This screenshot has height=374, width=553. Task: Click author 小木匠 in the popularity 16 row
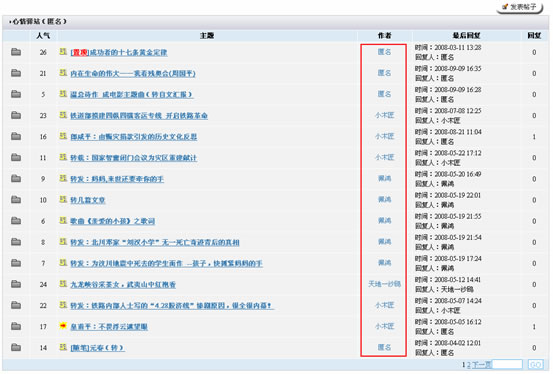(384, 136)
